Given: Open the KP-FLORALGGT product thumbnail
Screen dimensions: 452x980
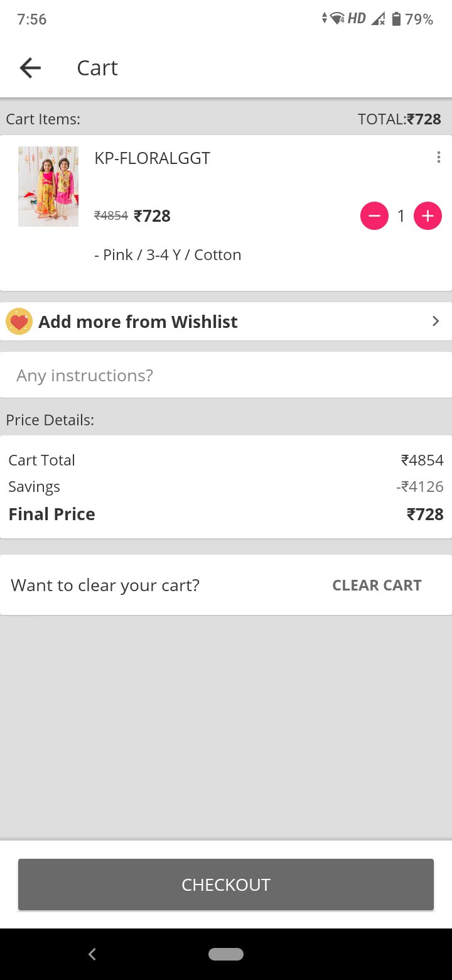Looking at the screenshot, I should [48, 187].
